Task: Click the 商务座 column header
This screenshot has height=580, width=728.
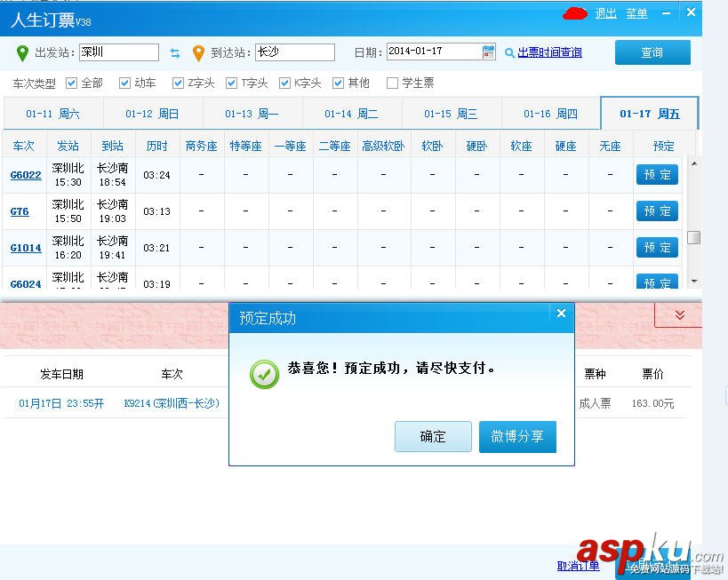Action: tap(202, 146)
